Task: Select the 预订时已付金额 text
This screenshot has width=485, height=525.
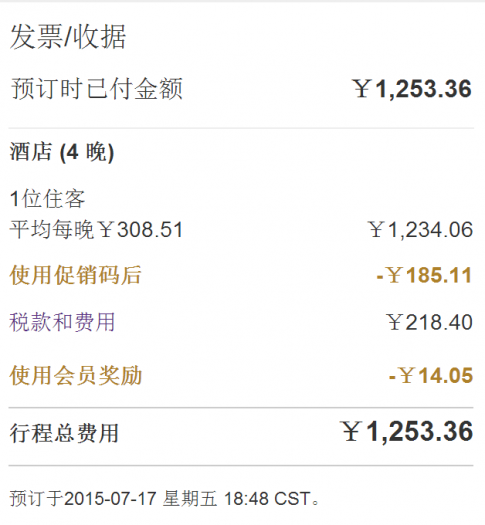Action: point(97,88)
